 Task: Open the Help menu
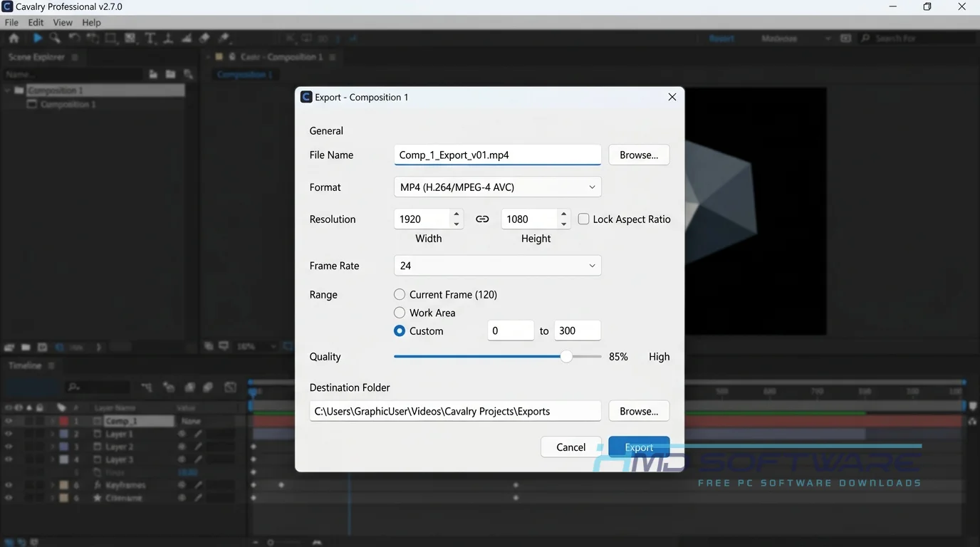pos(91,23)
